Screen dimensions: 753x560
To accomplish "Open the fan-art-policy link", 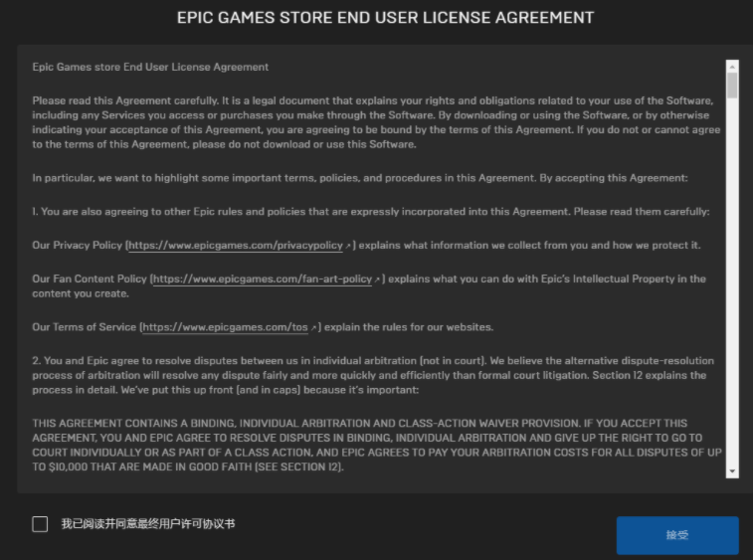I will [x=263, y=280].
